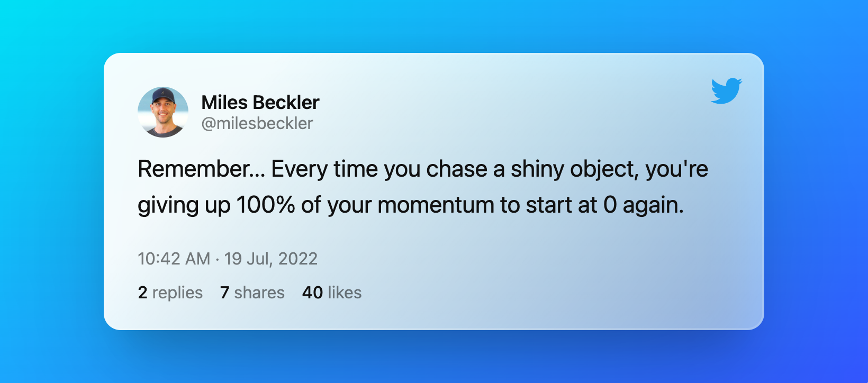
Task: Click the cap in the avatar photo
Action: coord(163,95)
